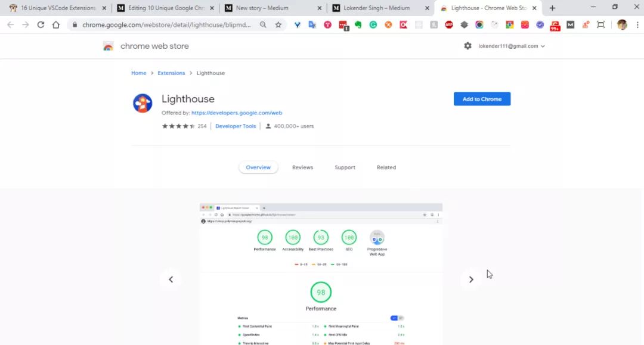Screen dimensions: 644x345
Task: Click the Grammarly extension icon
Action: tap(373, 24)
